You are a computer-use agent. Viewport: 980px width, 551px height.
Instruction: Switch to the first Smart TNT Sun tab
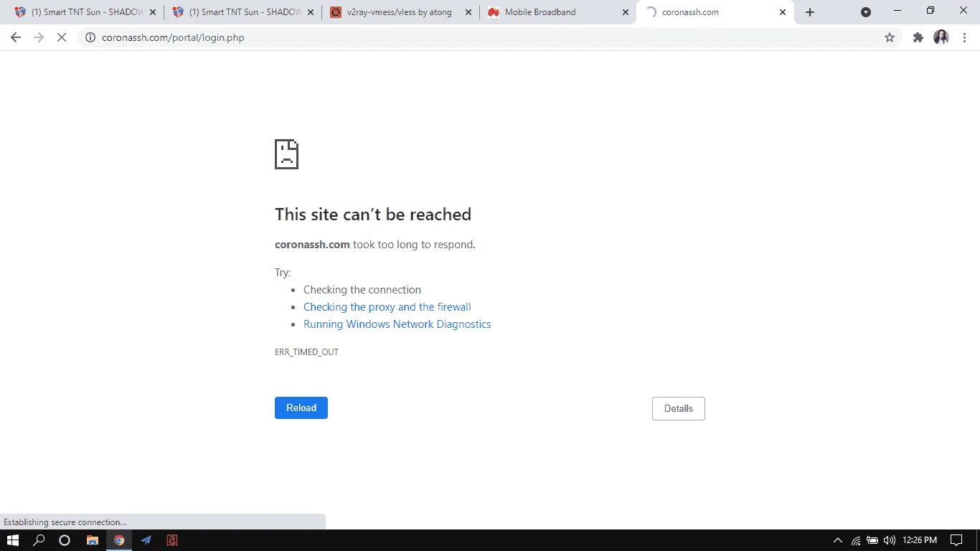(85, 12)
